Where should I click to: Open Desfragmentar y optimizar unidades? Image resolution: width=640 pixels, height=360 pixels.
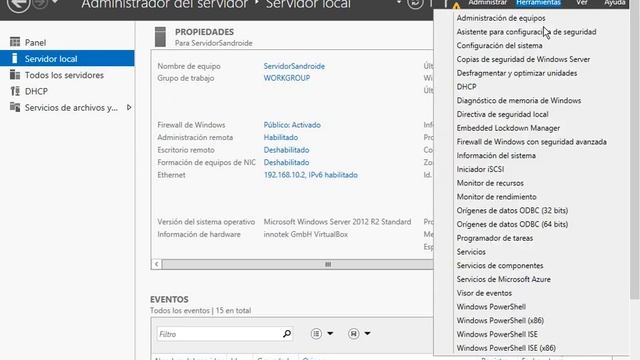[517, 73]
